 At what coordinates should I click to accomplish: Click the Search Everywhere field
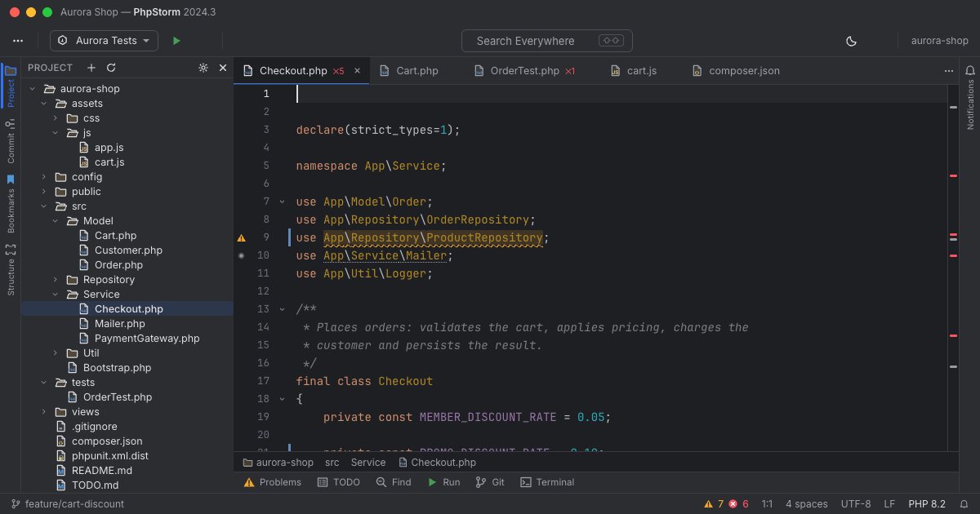click(547, 41)
